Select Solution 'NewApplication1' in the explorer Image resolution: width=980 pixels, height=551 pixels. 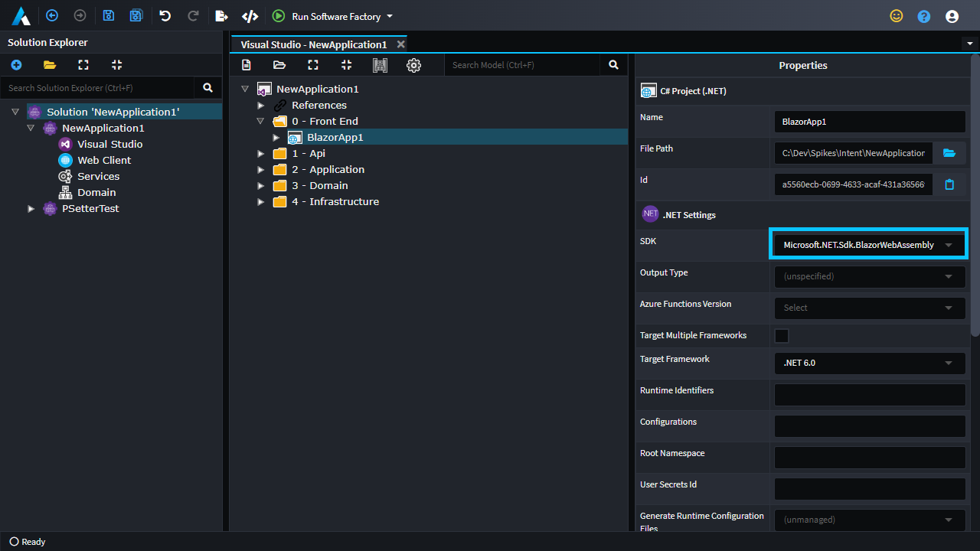click(113, 112)
